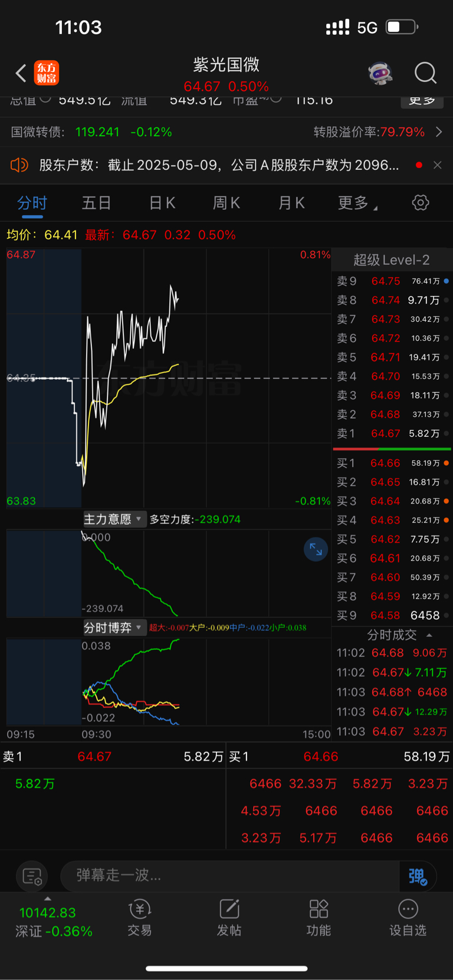Dismiss the 股东户数 notice
The image size is (453, 980).
[x=437, y=165]
